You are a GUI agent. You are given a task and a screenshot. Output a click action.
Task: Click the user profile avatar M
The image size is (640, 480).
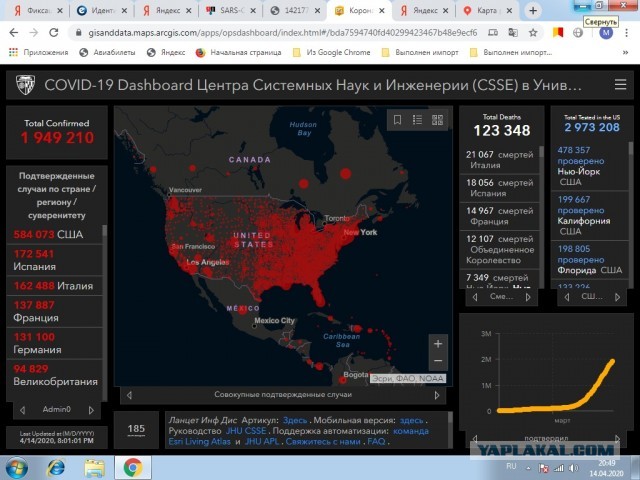click(606, 33)
